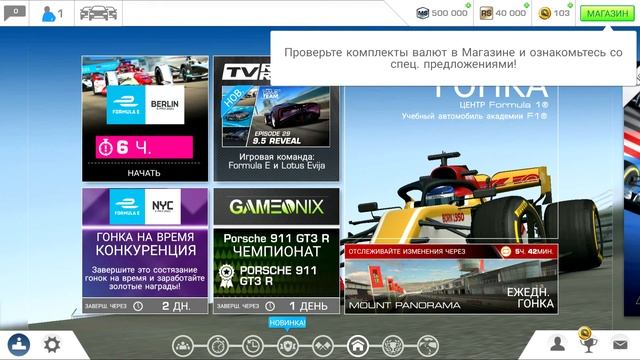Tap the Porsche rosette badge icon

coord(227,276)
